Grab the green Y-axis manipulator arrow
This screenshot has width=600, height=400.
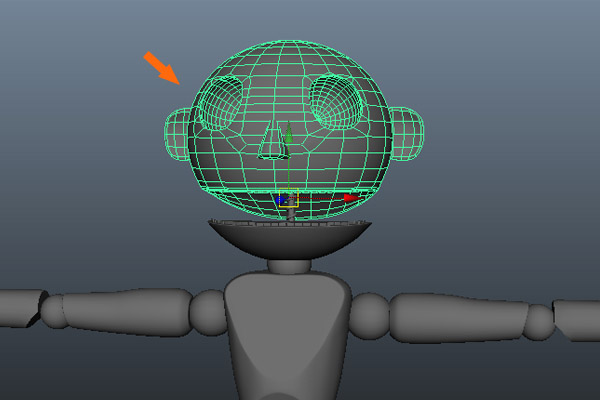[x=289, y=133]
